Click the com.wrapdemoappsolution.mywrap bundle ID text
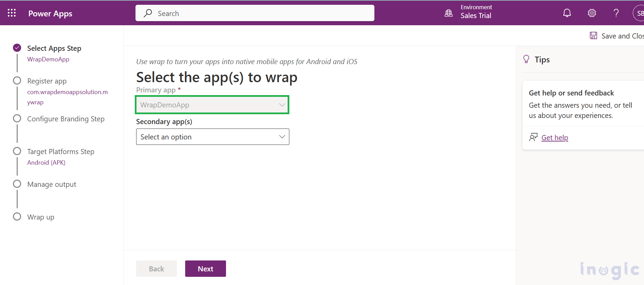 tap(67, 97)
